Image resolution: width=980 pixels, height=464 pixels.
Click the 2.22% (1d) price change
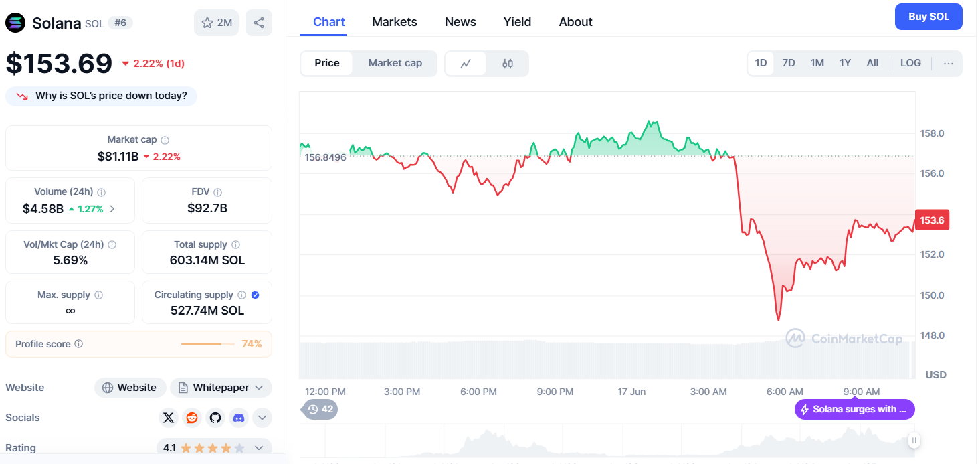pos(153,64)
